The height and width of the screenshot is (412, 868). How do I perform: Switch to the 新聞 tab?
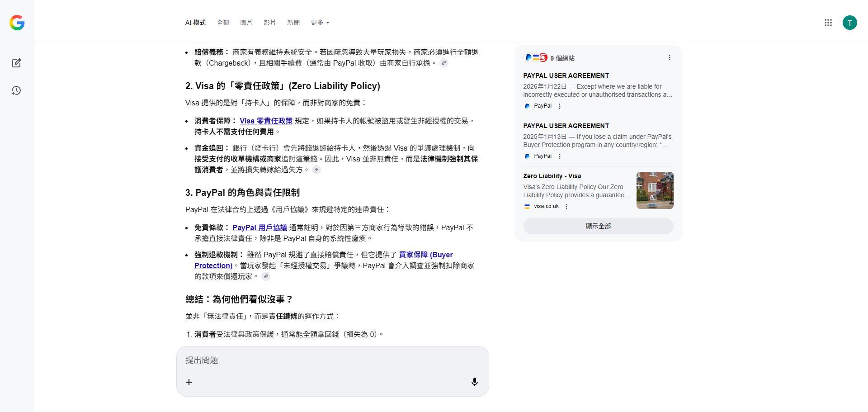click(293, 22)
